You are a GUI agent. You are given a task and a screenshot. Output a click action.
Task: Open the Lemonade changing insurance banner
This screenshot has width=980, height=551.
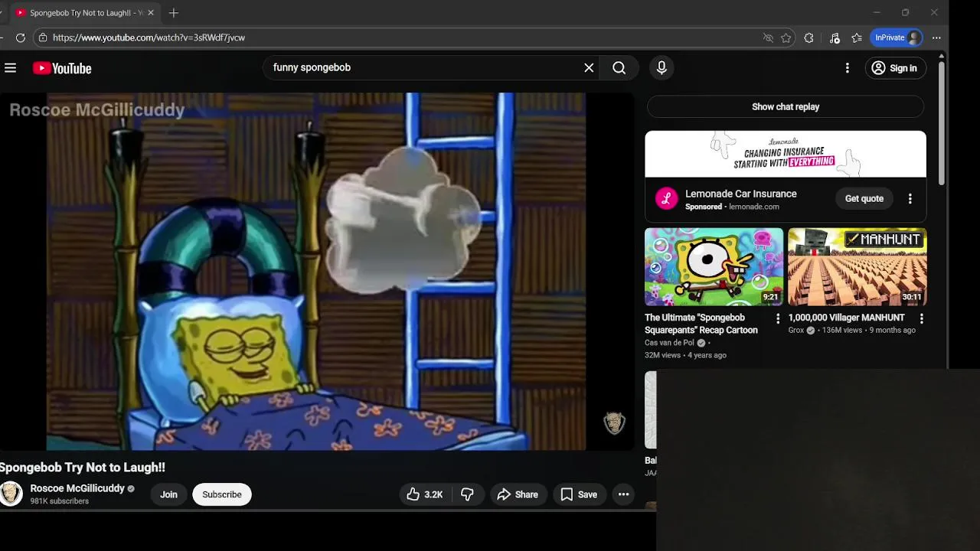click(786, 154)
